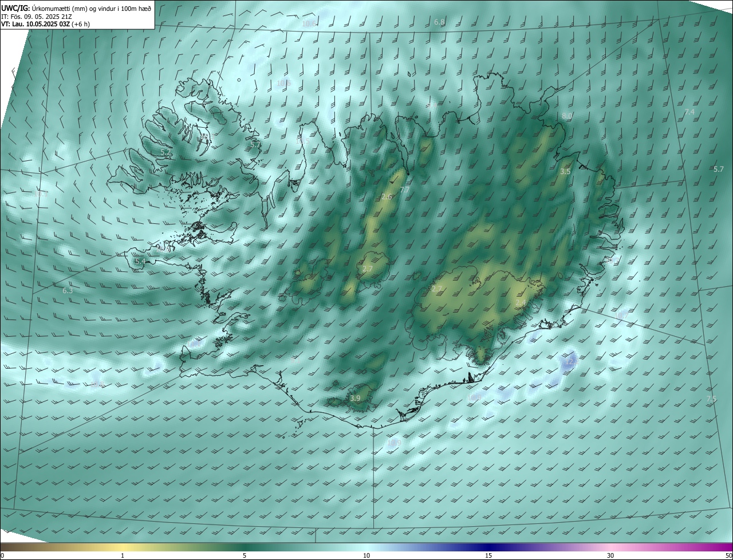The height and width of the screenshot is (560, 733).
Task: Click the 30 label on the color scale
Action: [x=610, y=555]
